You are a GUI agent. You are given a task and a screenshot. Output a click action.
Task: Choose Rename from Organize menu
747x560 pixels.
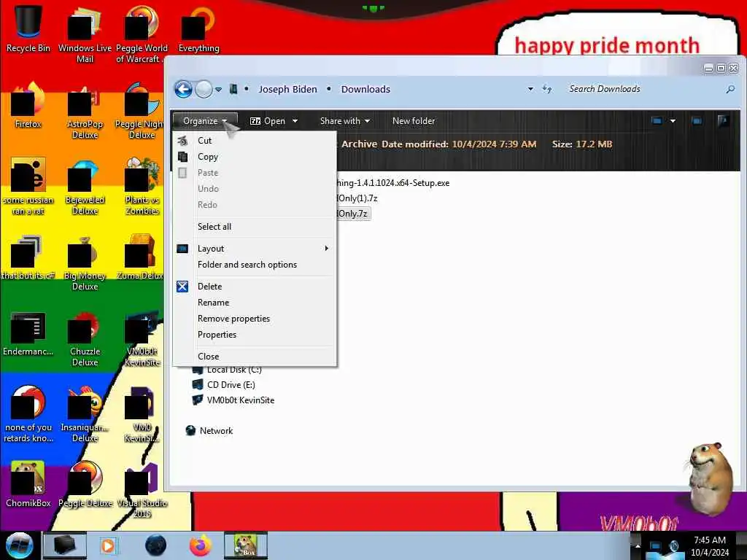tap(255, 303)
